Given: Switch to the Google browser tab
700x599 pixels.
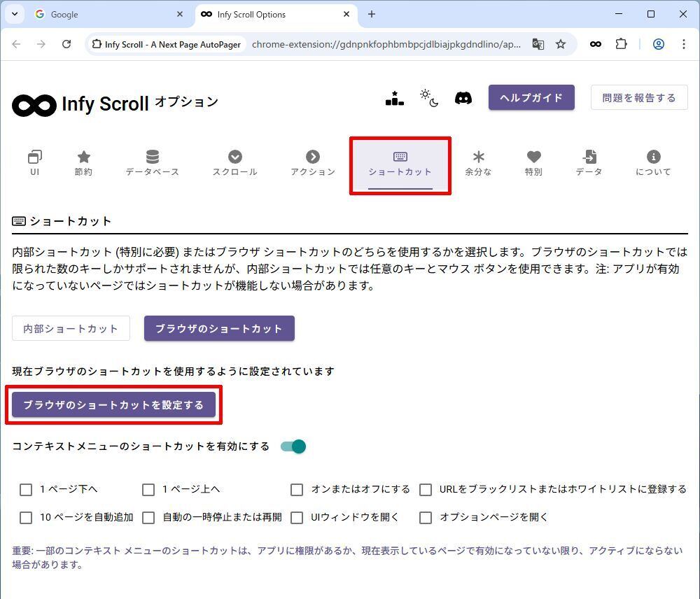Looking at the screenshot, I should coord(108,14).
